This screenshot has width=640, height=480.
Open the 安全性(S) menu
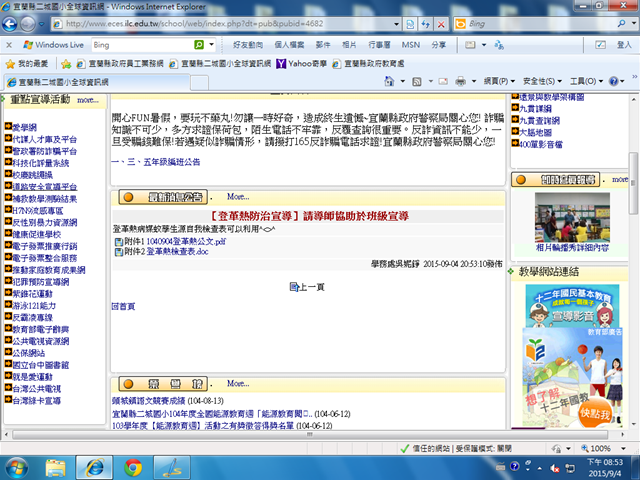tap(542, 81)
